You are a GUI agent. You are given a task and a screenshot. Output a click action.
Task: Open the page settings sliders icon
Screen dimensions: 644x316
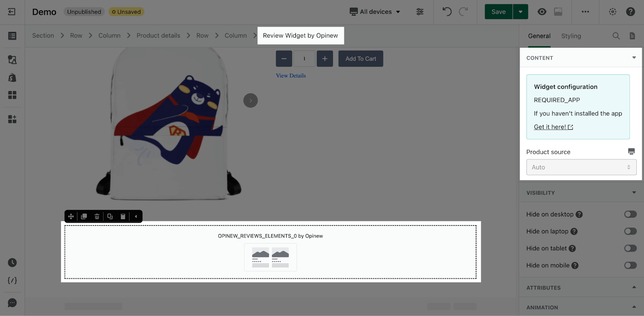tap(420, 12)
